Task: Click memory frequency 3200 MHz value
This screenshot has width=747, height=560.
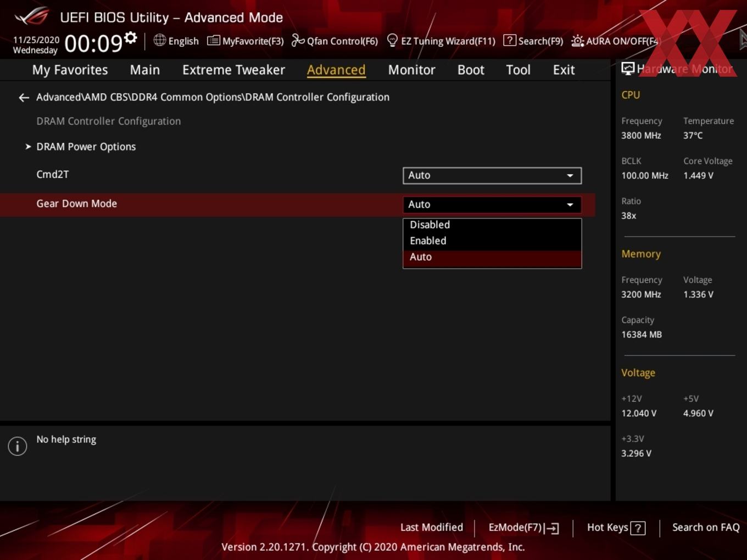Action: pos(641,294)
